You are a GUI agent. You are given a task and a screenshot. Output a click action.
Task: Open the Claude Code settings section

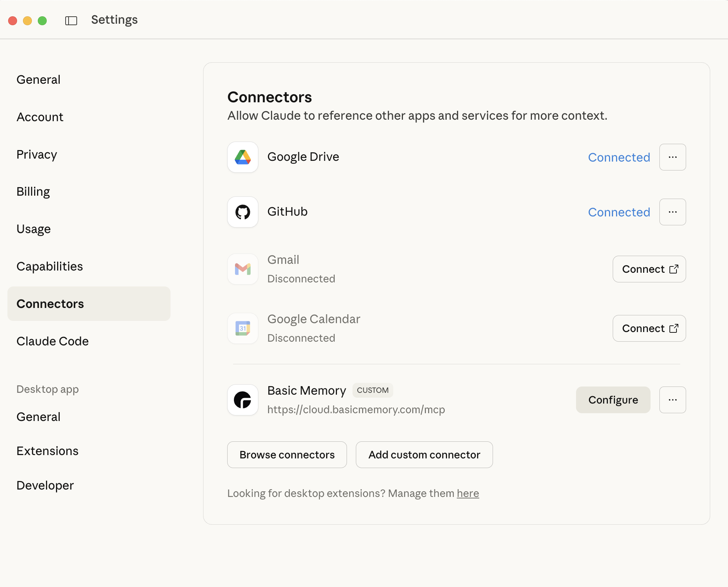coord(52,341)
